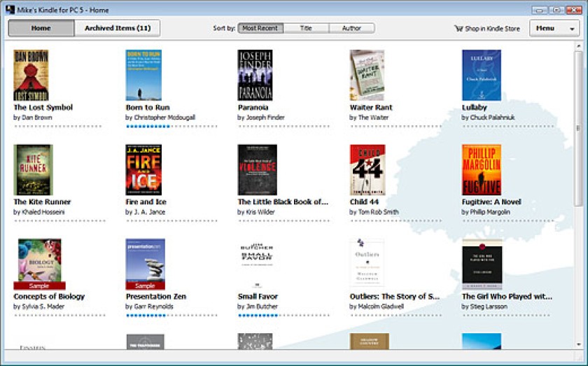Click the title Concepts of Biology
Screen dimensions: 588x366
[49, 296]
